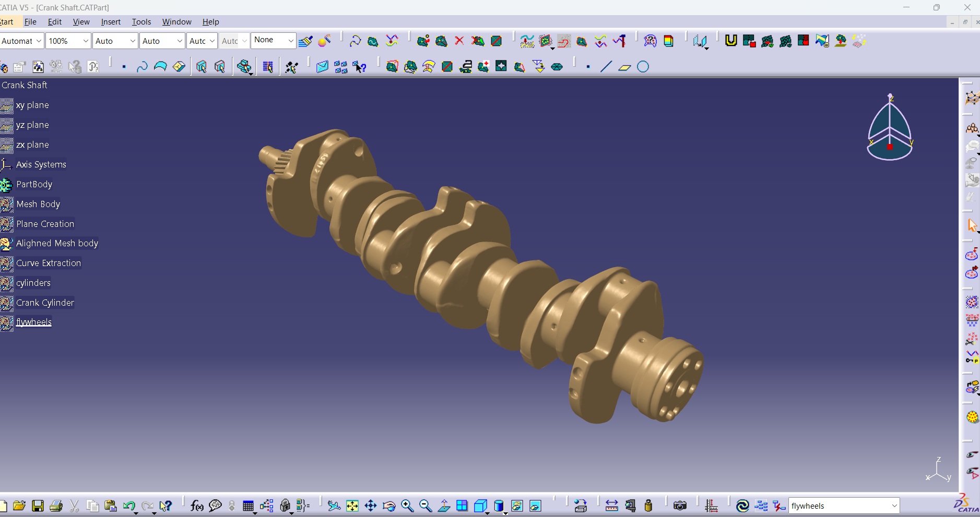
Task: Open the View menu
Action: 81,22
